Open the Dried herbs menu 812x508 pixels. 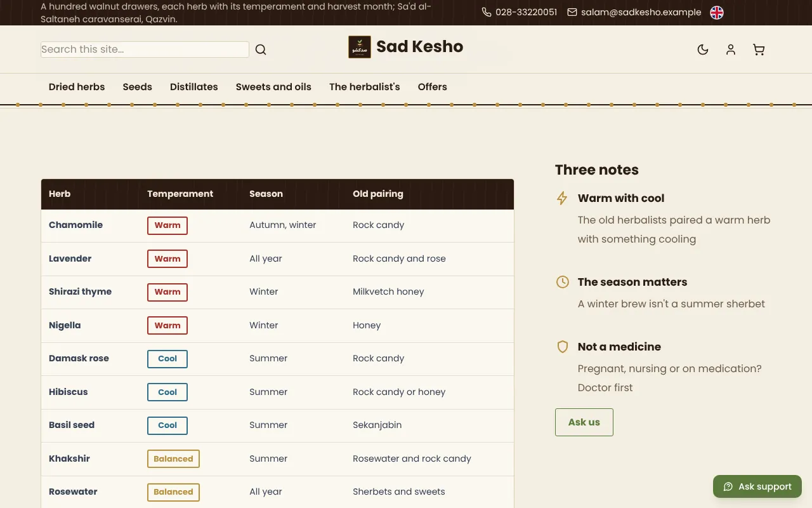click(x=77, y=87)
